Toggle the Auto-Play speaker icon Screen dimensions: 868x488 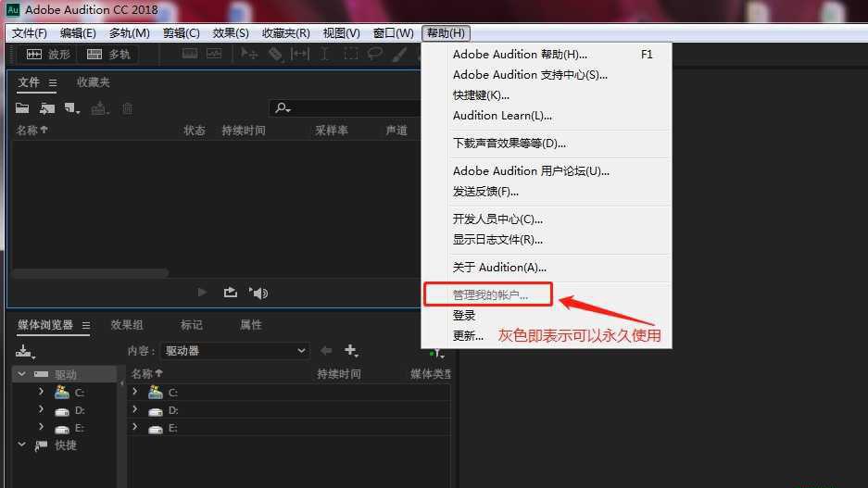pos(258,293)
